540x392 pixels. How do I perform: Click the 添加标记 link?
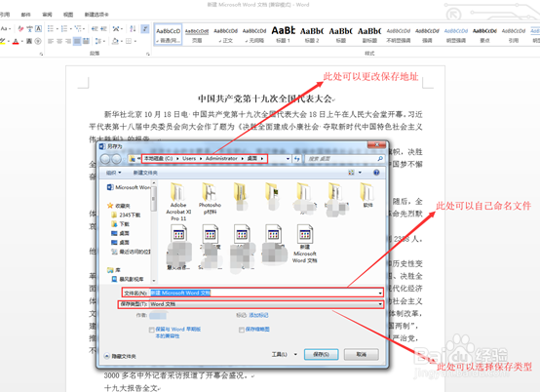click(x=258, y=315)
